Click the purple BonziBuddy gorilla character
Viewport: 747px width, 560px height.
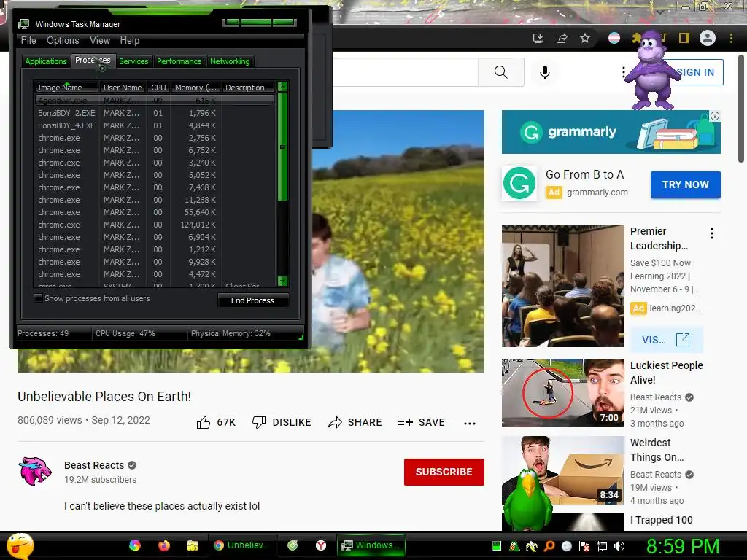pos(651,70)
